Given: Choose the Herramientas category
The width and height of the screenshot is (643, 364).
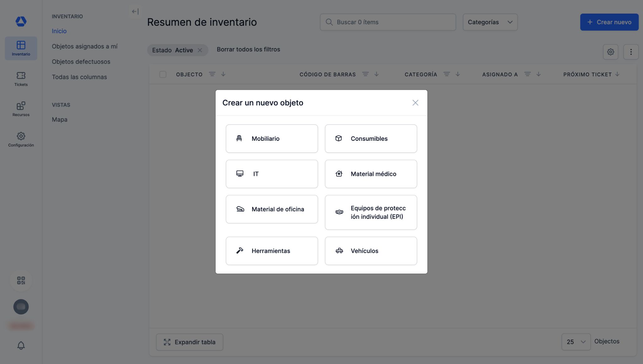Looking at the screenshot, I should click(272, 251).
